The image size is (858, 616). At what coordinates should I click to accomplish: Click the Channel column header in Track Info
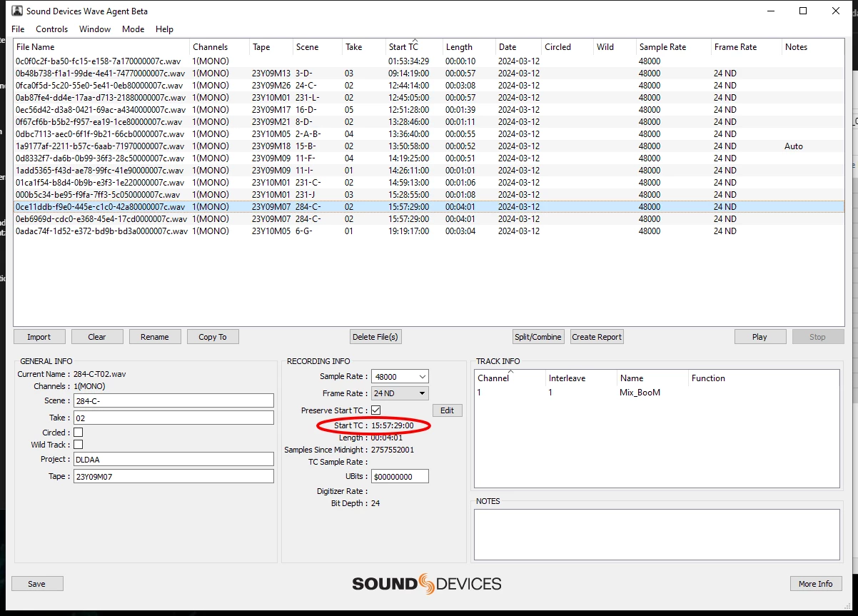(510, 378)
